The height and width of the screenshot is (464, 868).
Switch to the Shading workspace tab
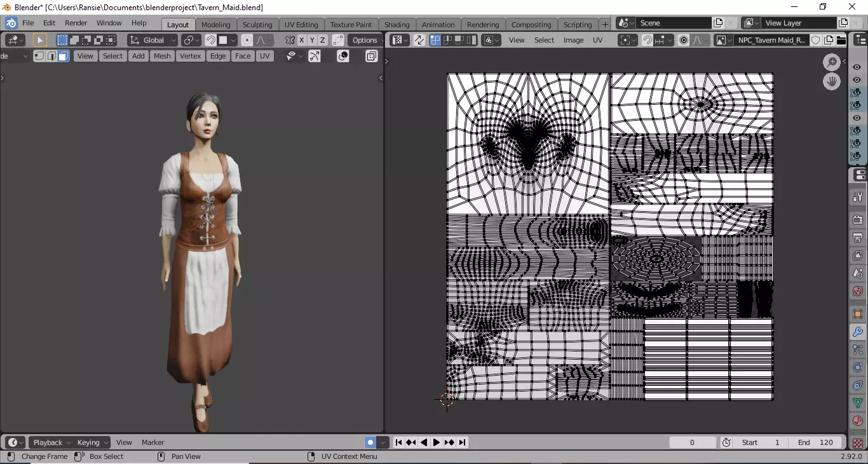(x=397, y=25)
